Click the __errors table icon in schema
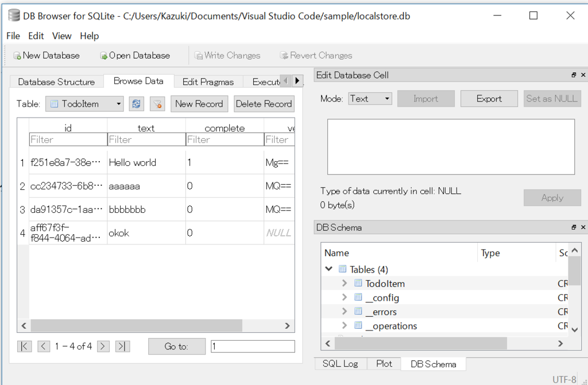Viewport: 588px width, 385px height. click(x=358, y=311)
